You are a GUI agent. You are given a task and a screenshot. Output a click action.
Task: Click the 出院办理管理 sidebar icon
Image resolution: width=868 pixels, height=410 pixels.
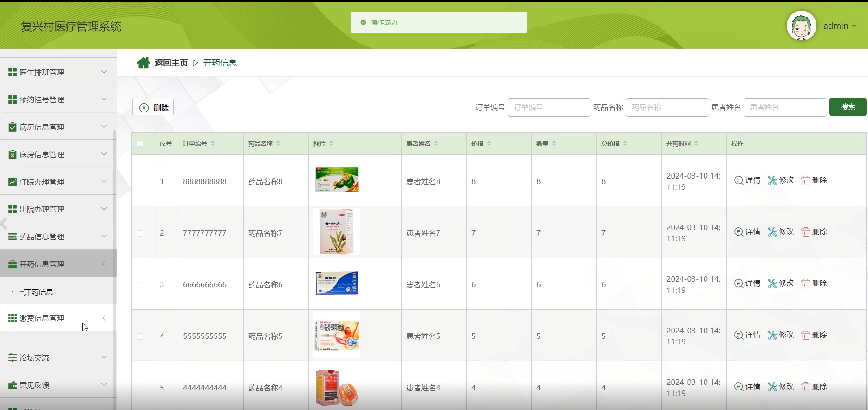point(13,209)
